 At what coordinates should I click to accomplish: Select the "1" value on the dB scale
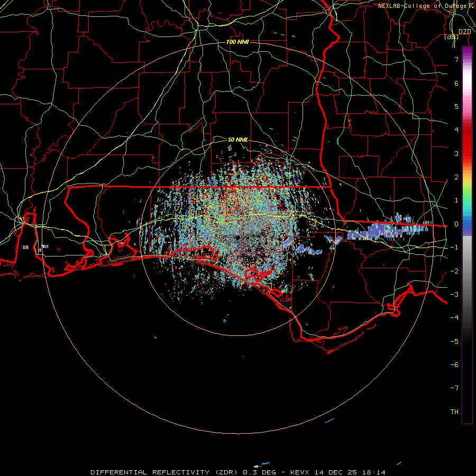click(x=456, y=200)
